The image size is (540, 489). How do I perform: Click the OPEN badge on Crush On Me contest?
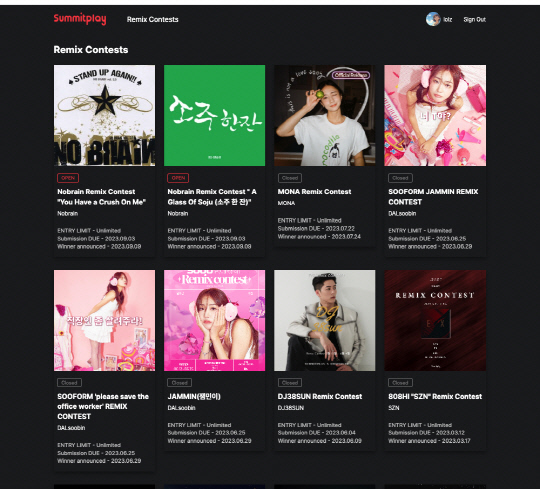tap(68, 178)
